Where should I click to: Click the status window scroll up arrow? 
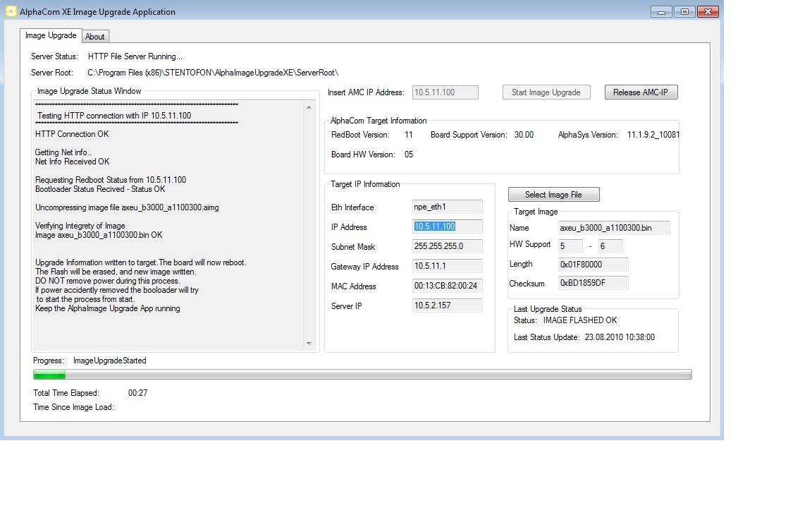tap(309, 107)
